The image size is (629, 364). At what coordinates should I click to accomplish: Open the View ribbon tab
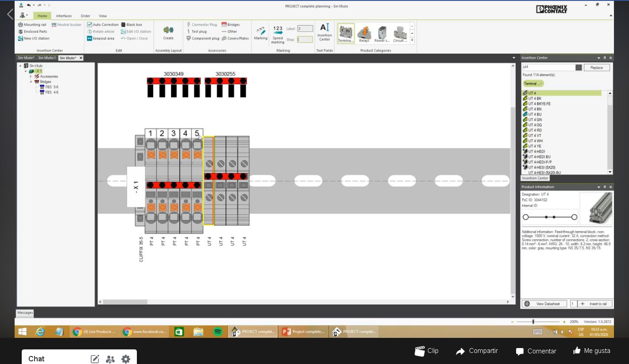[x=102, y=16]
